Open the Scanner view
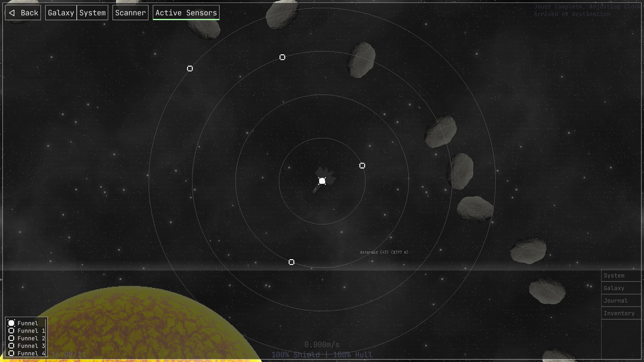This screenshot has width=644, height=362. 130,13
